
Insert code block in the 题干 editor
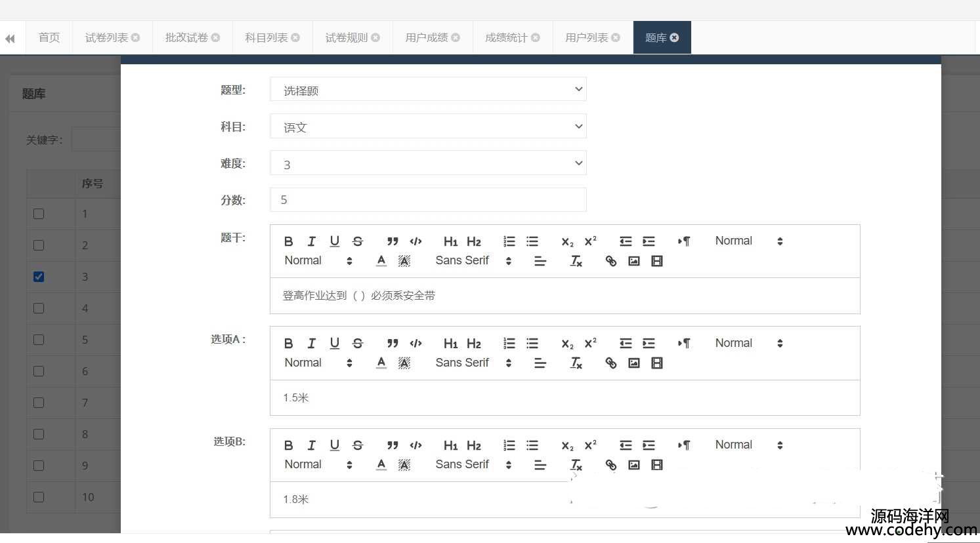(415, 241)
